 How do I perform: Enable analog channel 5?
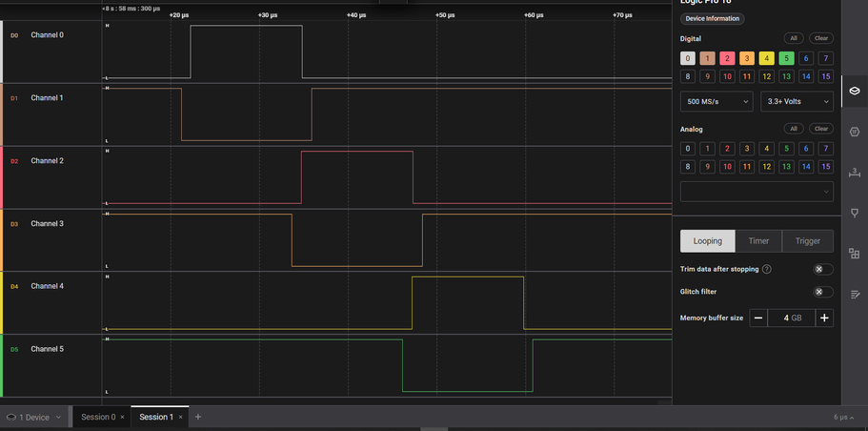pos(787,149)
